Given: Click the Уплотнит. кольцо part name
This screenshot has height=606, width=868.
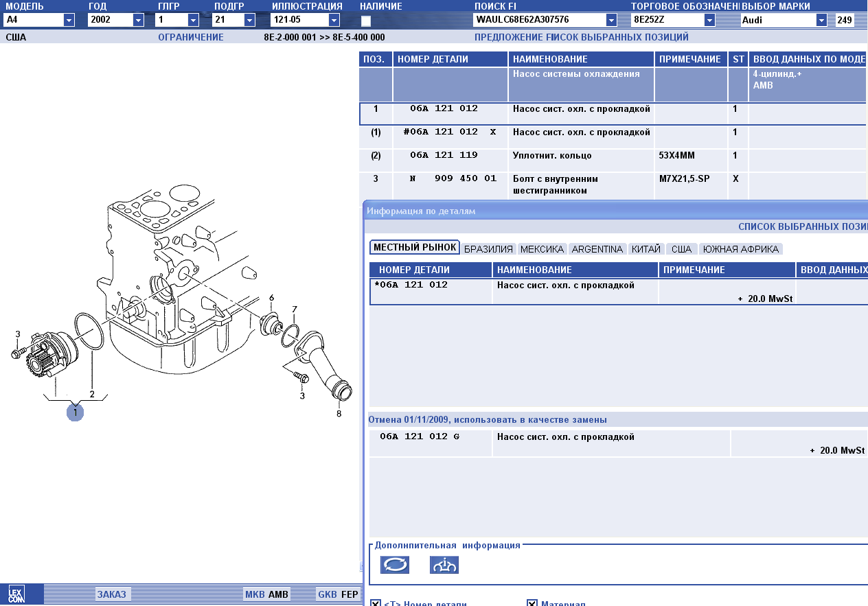Looking at the screenshot, I should (552, 155).
